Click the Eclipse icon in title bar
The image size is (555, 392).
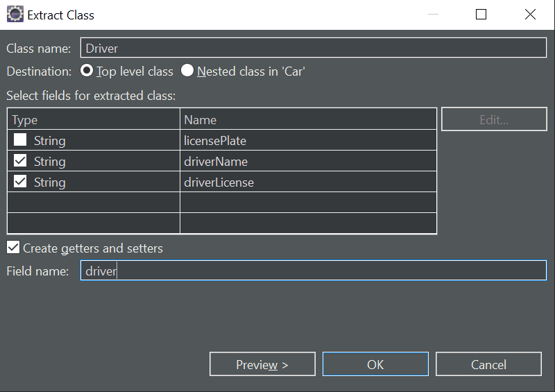[15, 14]
